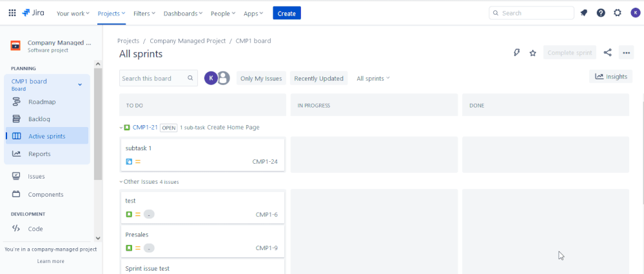Click the automation lightning bolt icon
Image resolution: width=644 pixels, height=274 pixels.
click(x=517, y=53)
